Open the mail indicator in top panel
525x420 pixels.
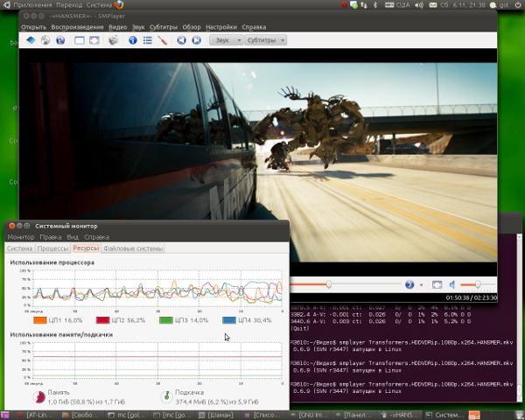pyautogui.click(x=433, y=5)
